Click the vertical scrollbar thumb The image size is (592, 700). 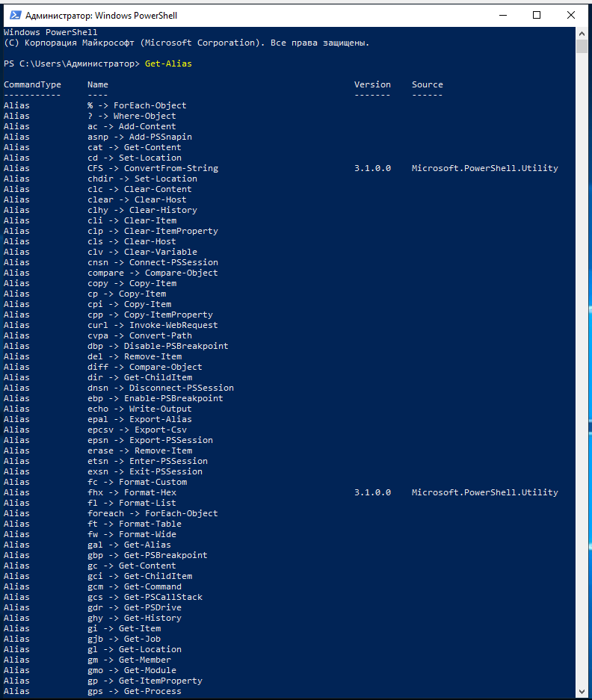pos(582,46)
